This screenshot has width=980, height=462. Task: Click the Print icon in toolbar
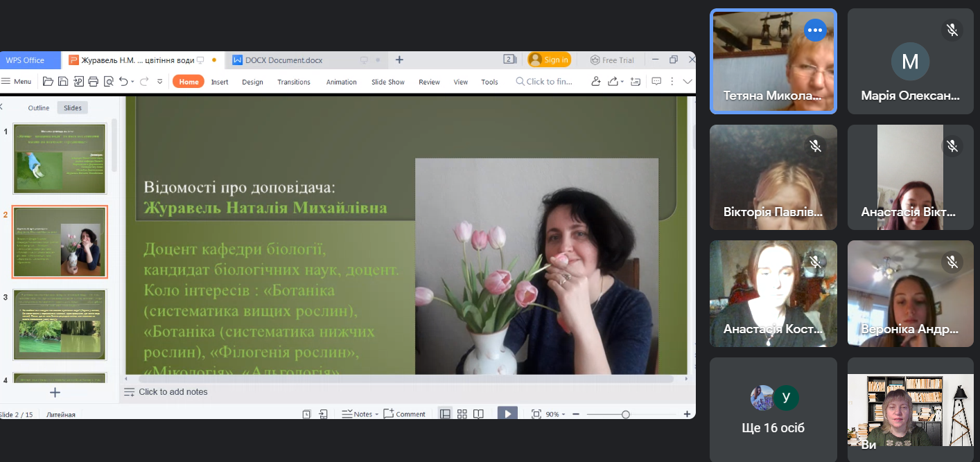(94, 82)
